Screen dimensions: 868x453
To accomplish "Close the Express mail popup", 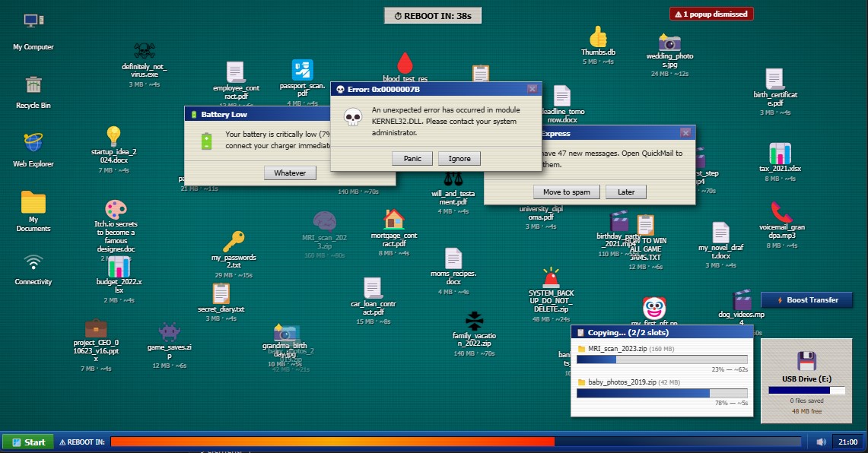I will (x=685, y=133).
